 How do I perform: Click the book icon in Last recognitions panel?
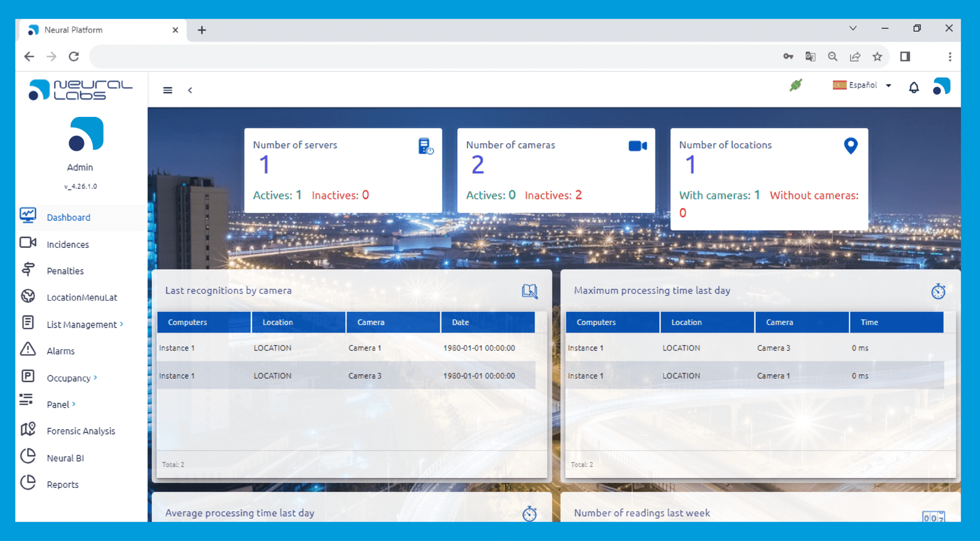pos(529,291)
